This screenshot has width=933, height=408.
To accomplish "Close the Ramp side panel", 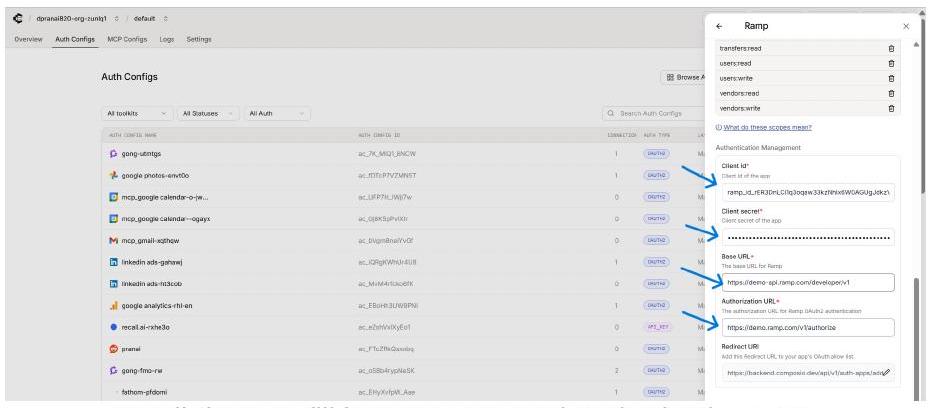I will (906, 26).
